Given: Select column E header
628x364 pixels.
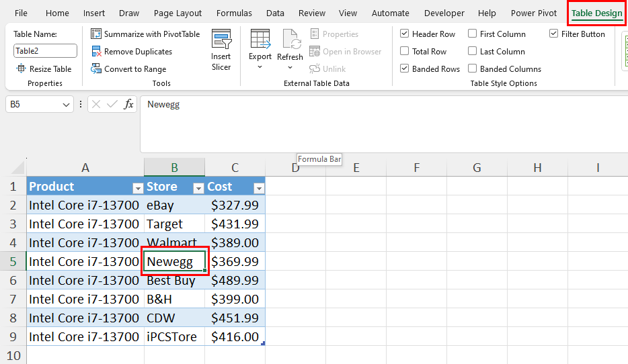Looking at the screenshot, I should pos(356,168).
